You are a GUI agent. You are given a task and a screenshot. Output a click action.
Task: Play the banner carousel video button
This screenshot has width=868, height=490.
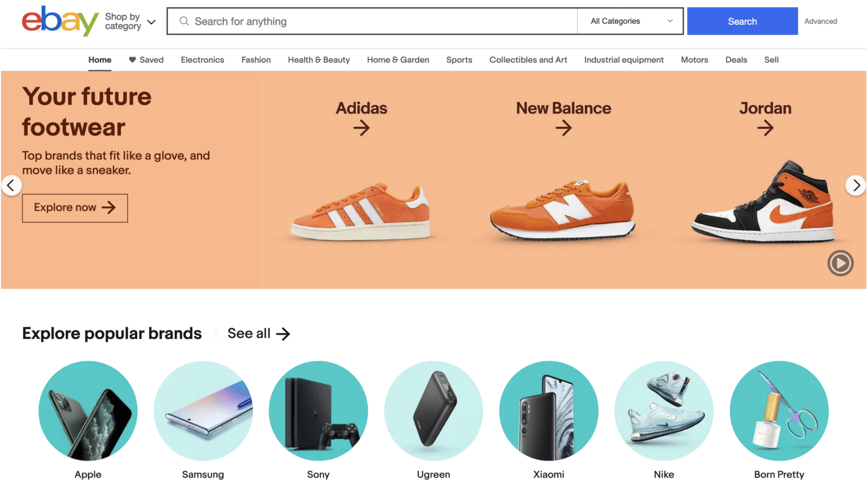click(x=840, y=263)
